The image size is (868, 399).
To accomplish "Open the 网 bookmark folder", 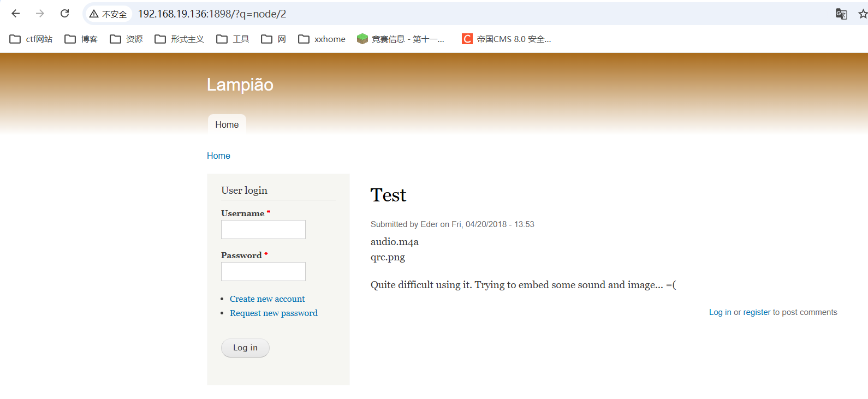I will click(x=274, y=39).
